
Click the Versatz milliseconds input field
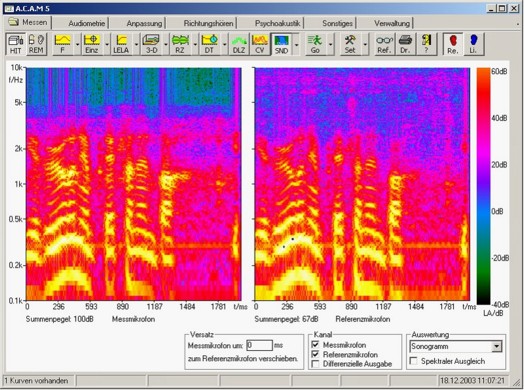pos(259,345)
